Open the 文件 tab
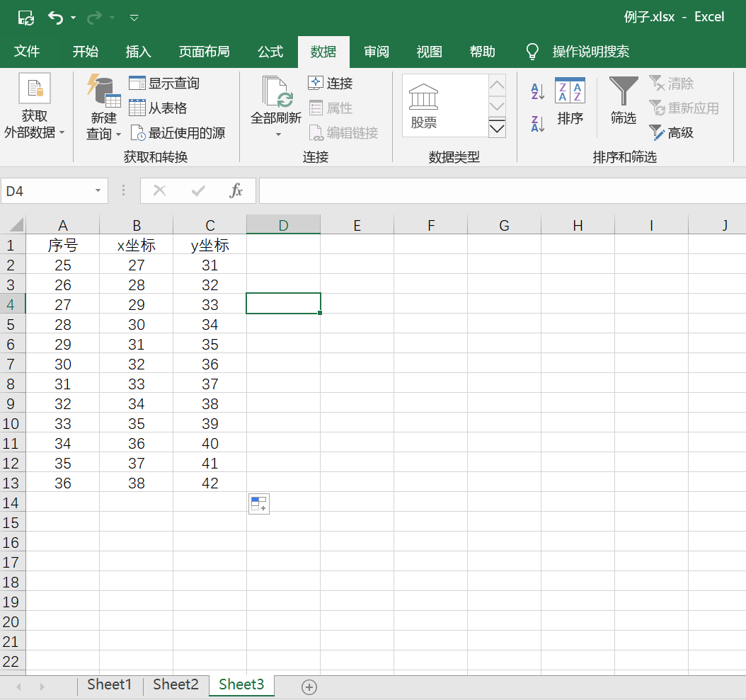This screenshot has width=746, height=700. (27, 52)
